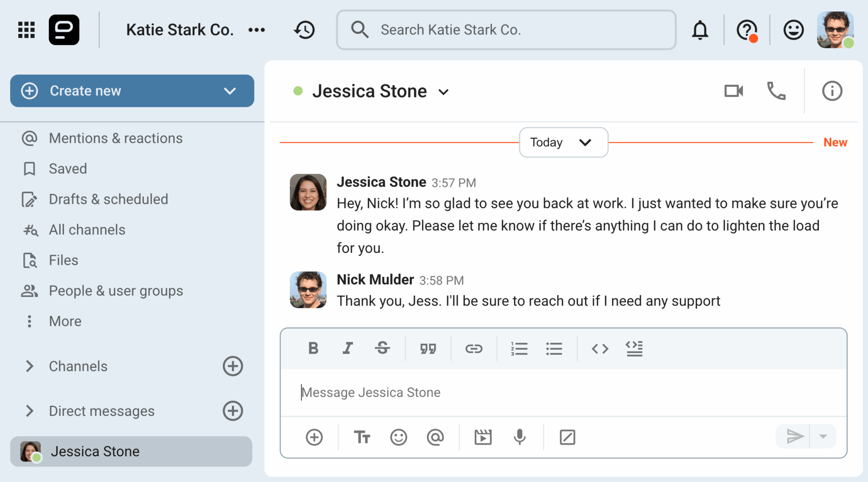Start a video call with Jessica Stone
The width and height of the screenshot is (868, 482).
[x=733, y=91]
